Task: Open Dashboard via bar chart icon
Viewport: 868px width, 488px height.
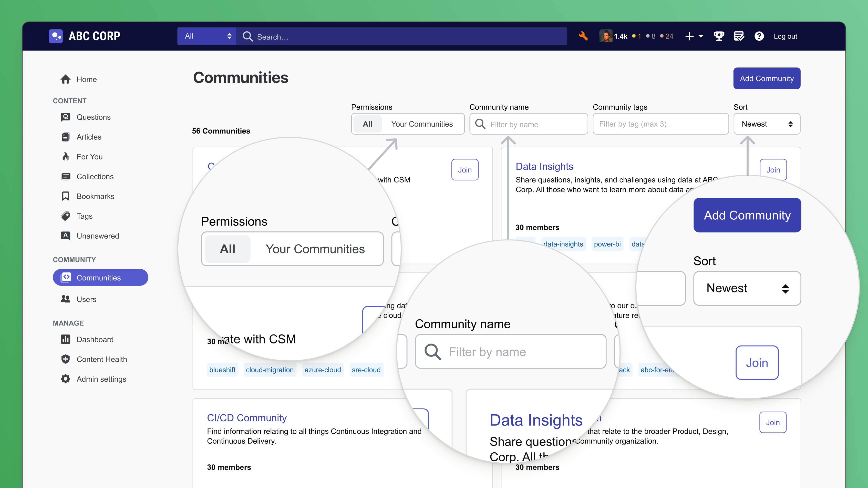Action: (65, 339)
